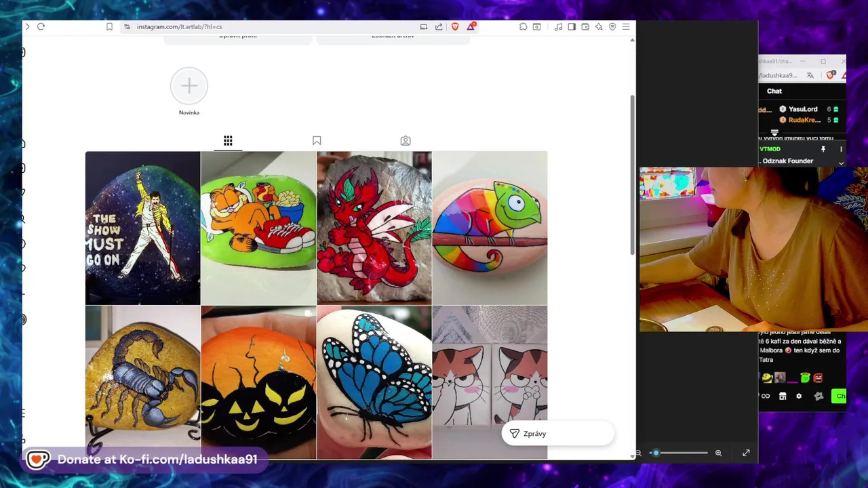Open the Brave Wallet icon
Image resolution: width=868 pixels, height=488 pixels.
point(585,26)
